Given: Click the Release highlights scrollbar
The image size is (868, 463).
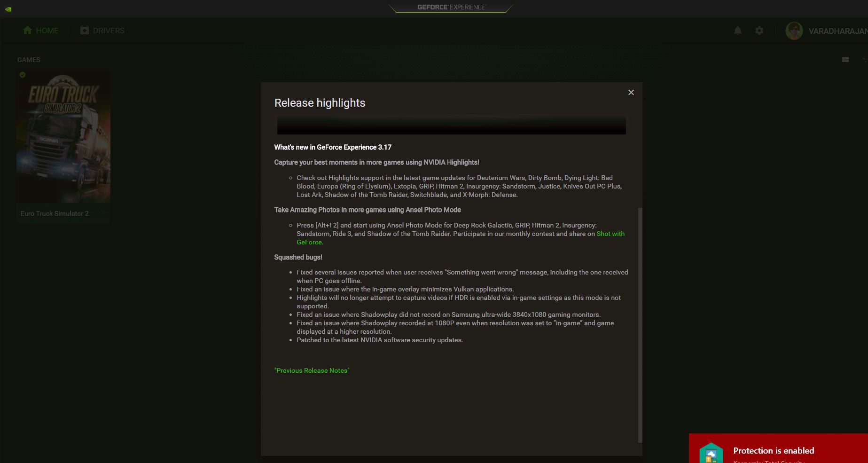Looking at the screenshot, I should point(640,324).
